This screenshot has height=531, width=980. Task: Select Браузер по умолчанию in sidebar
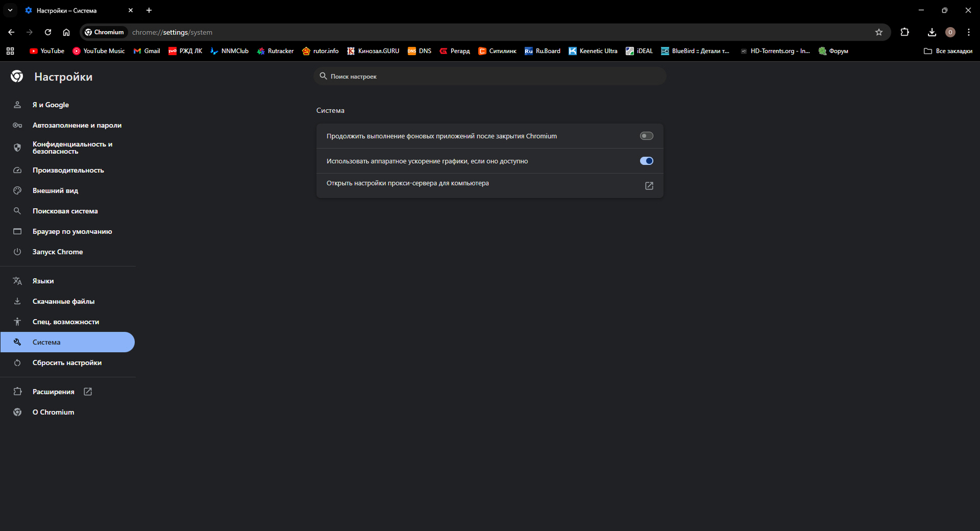coord(68,231)
